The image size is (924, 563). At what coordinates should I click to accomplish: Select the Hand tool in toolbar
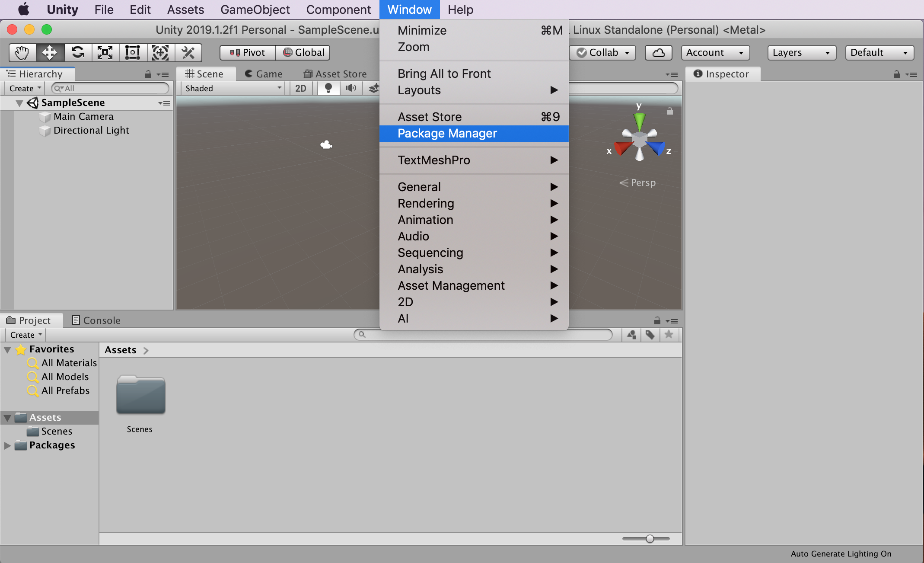point(22,53)
